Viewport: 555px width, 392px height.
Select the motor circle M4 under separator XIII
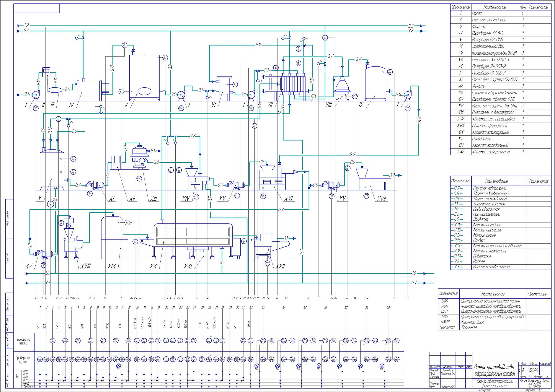point(139,178)
